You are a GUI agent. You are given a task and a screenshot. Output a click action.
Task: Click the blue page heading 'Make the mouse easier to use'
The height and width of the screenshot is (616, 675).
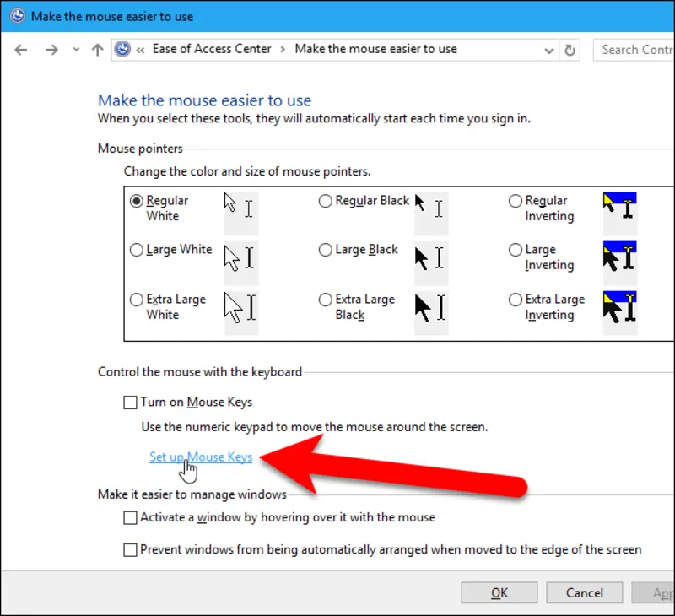click(204, 100)
